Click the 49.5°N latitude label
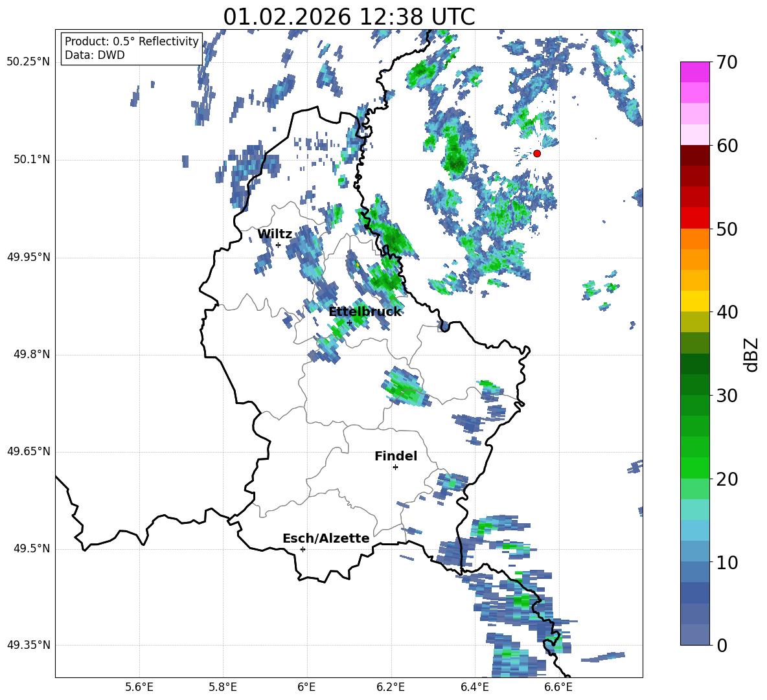Screen dimensions: 767x700 tap(31, 548)
